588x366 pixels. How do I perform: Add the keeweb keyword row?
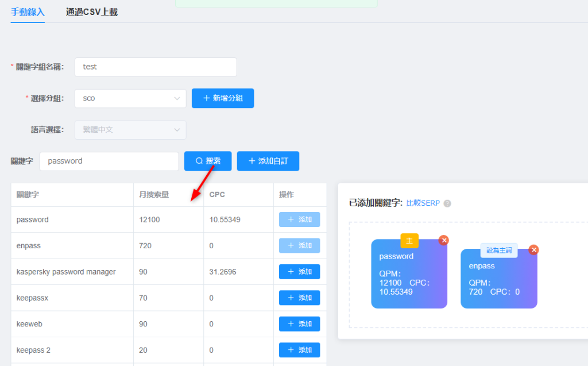[x=299, y=324]
